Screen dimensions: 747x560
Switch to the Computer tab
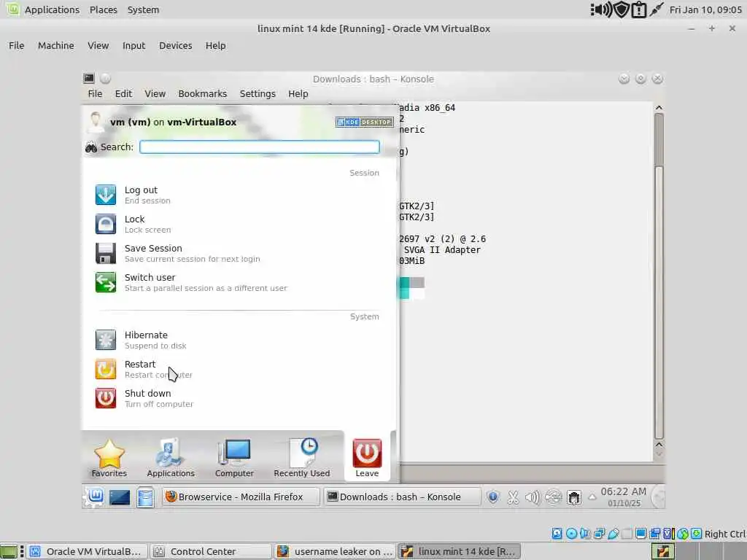pos(234,458)
